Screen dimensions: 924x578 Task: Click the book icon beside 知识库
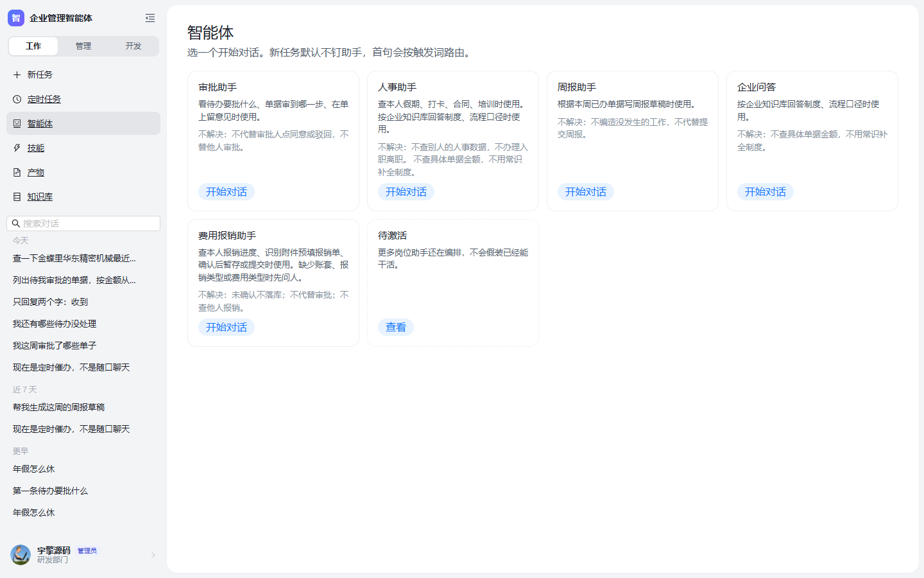click(17, 197)
